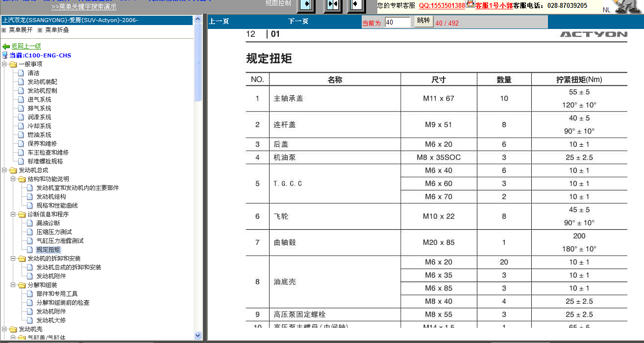Click the cartoon mascot image at top right
Image resolution: width=644 pixels, height=343 pixels.
click(x=627, y=7)
